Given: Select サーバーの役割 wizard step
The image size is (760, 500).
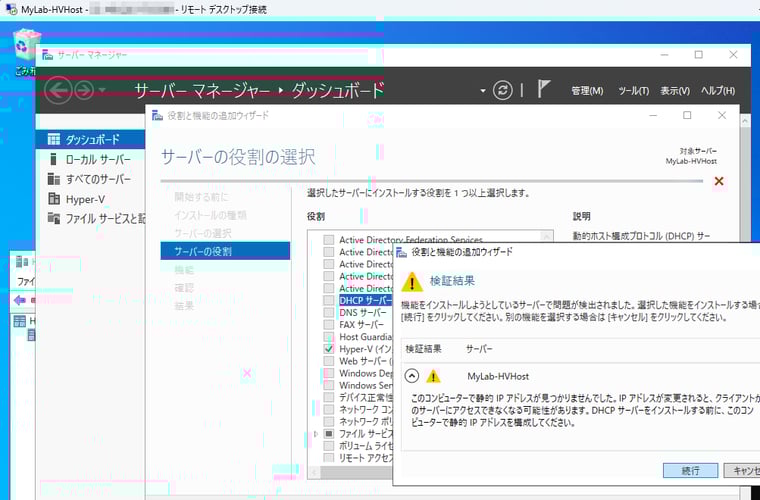Looking at the screenshot, I should [225, 251].
